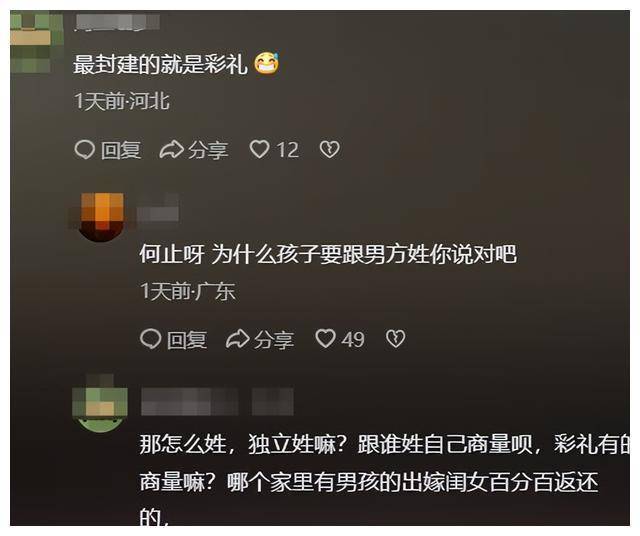Like the 广东 reply with 49 likes

pyautogui.click(x=326, y=339)
